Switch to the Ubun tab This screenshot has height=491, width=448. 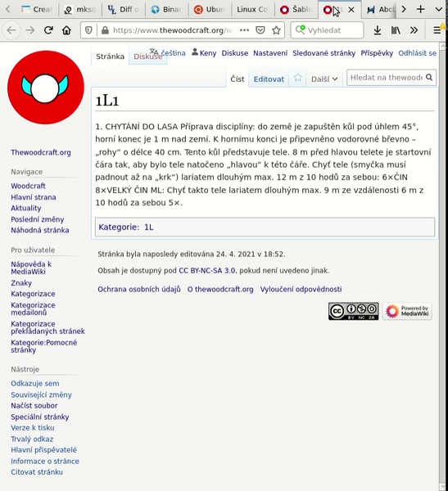click(x=210, y=9)
